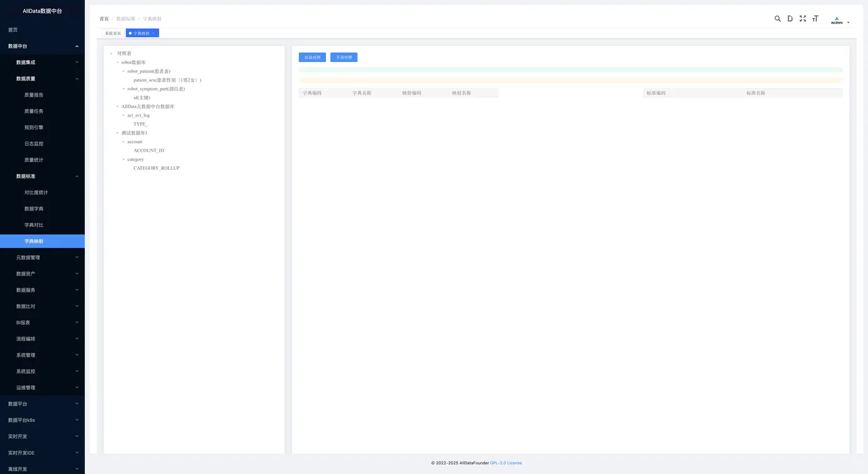Open the GPL-3.0 License link
This screenshot has width=868, height=474.
click(506, 463)
